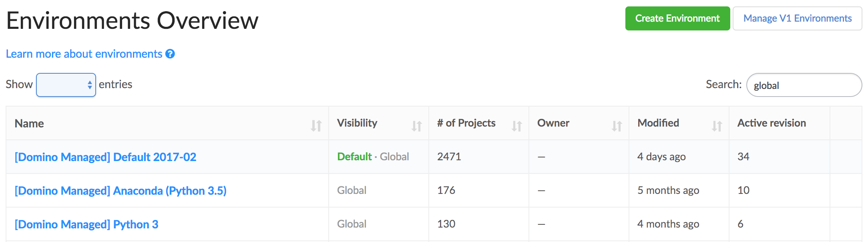
Task: Open [Domino Managed] Python 3 environment
Action: point(86,224)
